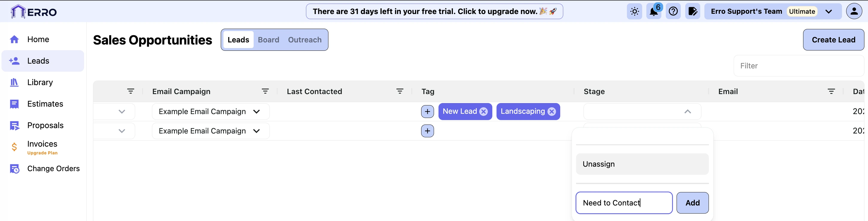The image size is (868, 221).
Task: Remove the Landscaping tag
Action: click(x=552, y=112)
